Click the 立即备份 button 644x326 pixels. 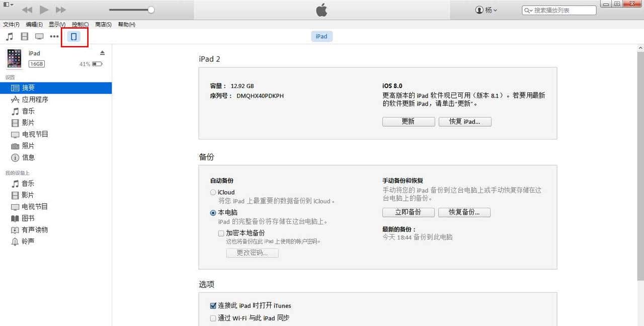click(x=408, y=212)
